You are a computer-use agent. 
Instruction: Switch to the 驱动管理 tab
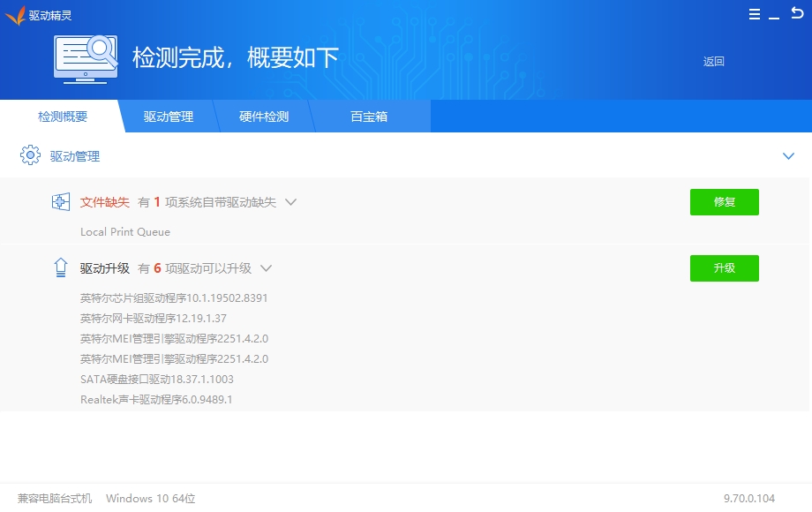pos(168,116)
